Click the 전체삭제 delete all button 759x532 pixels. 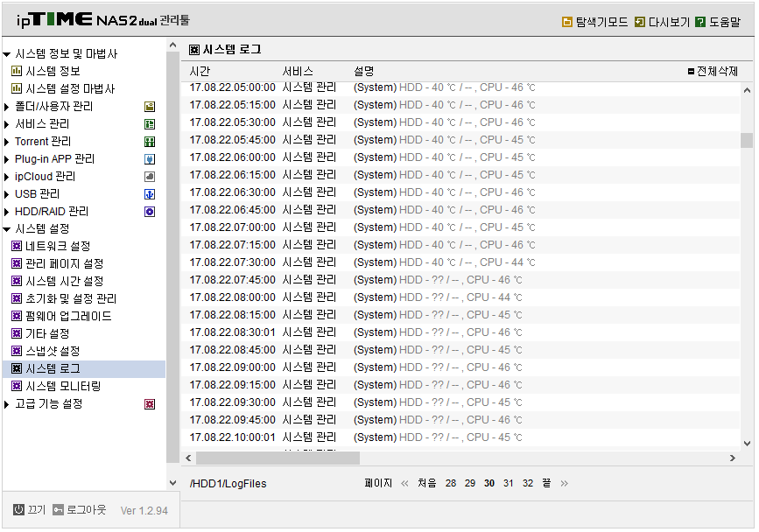point(713,72)
